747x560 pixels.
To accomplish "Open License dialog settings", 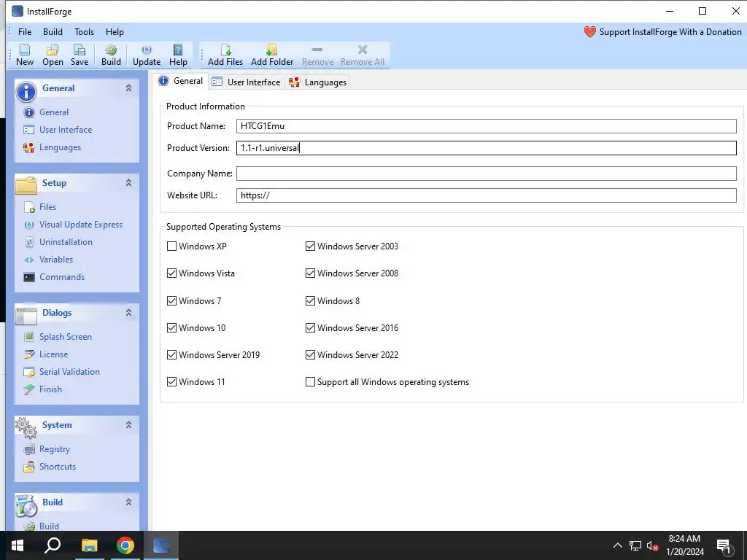I will (53, 354).
